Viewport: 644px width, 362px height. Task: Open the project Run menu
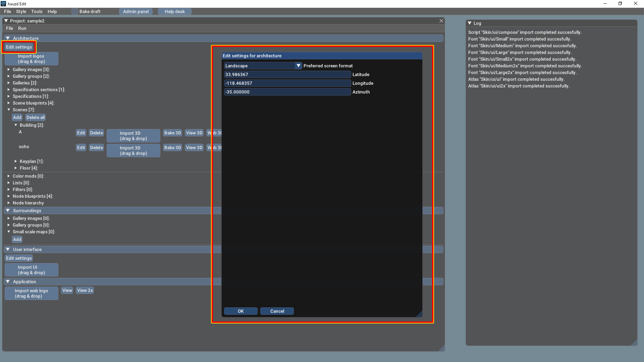22,28
